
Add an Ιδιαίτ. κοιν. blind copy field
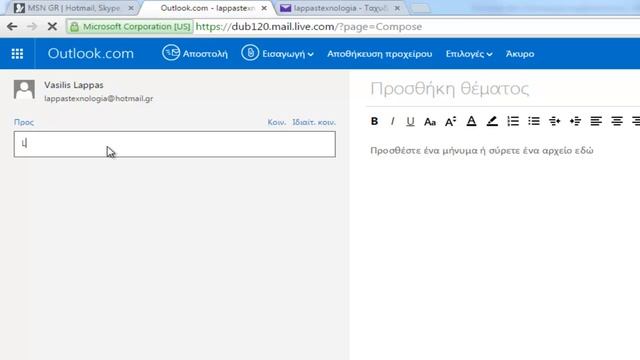(314, 122)
